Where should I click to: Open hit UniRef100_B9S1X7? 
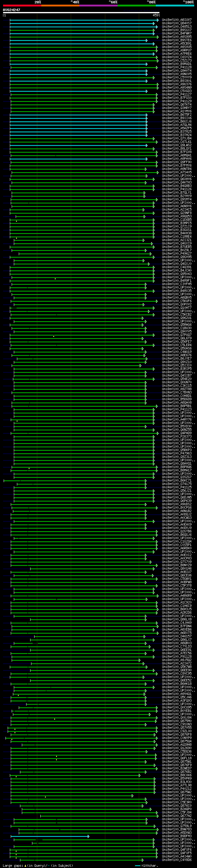click(177, 30)
